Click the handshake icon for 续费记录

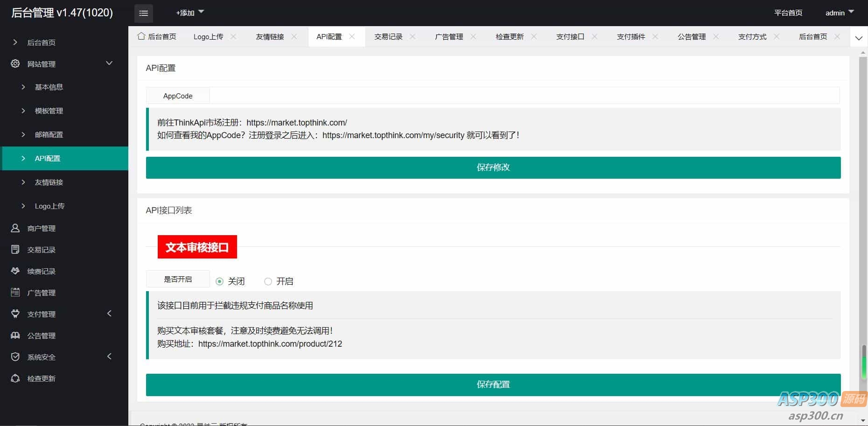click(15, 271)
